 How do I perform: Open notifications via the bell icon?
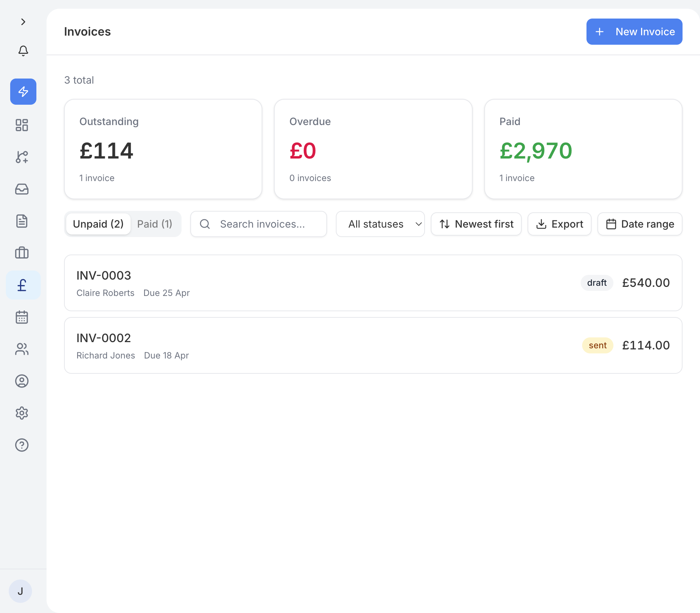pos(23,51)
